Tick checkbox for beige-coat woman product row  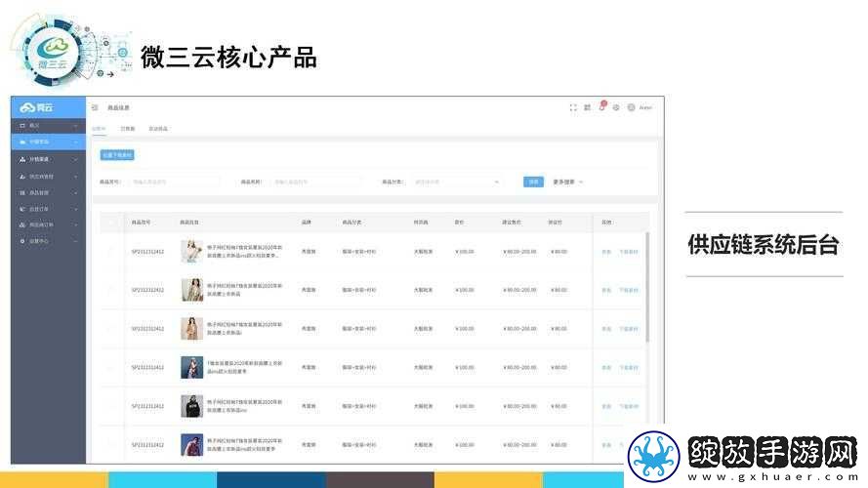pos(111,290)
